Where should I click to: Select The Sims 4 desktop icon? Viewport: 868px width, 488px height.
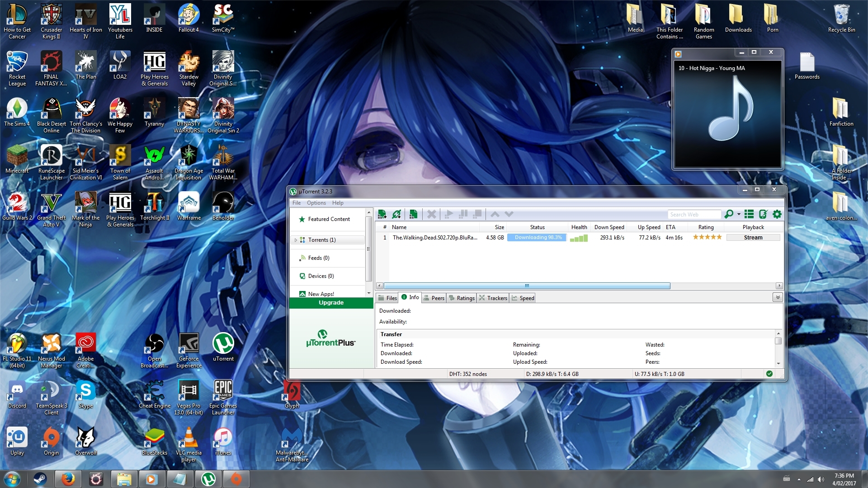coord(17,112)
